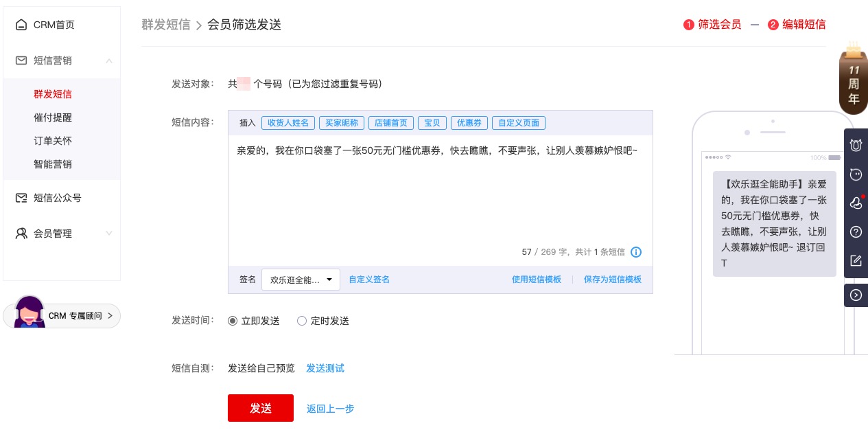Open 催付提醒 in the sidebar
868x430 pixels.
(53, 117)
